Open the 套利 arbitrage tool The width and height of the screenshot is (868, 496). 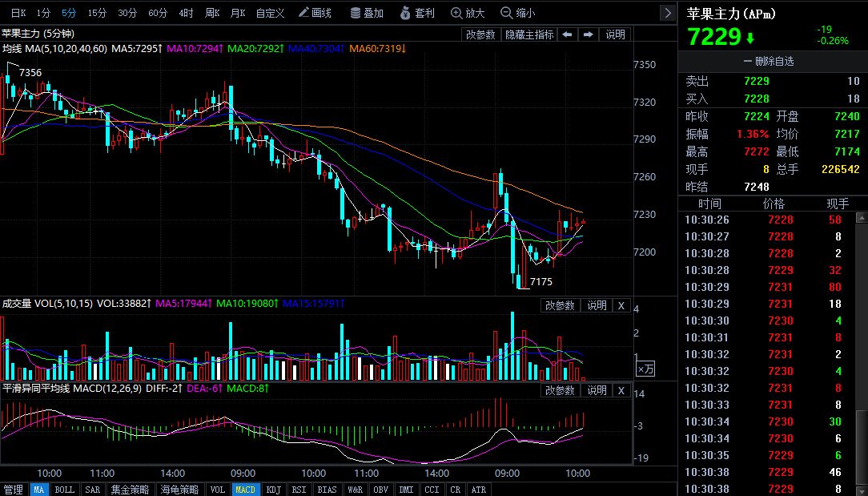coord(418,13)
